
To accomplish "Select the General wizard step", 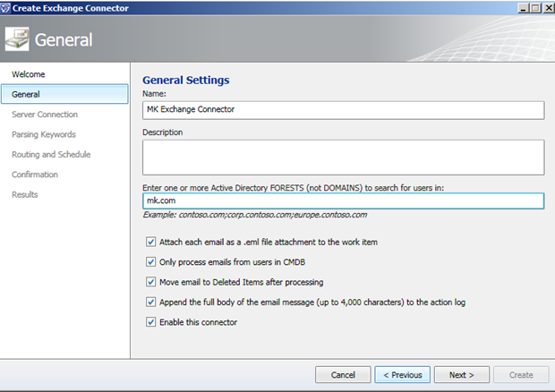I will 64,94.
